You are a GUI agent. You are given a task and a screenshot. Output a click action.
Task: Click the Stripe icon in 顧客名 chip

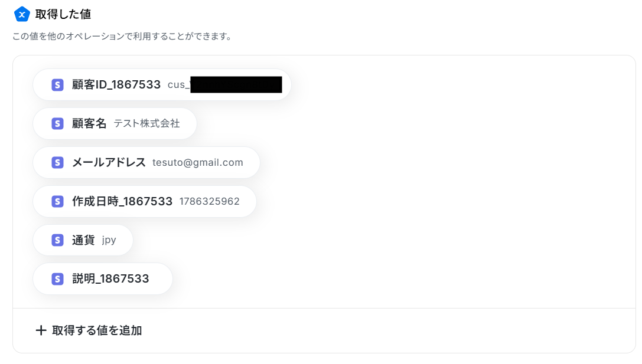click(x=57, y=123)
